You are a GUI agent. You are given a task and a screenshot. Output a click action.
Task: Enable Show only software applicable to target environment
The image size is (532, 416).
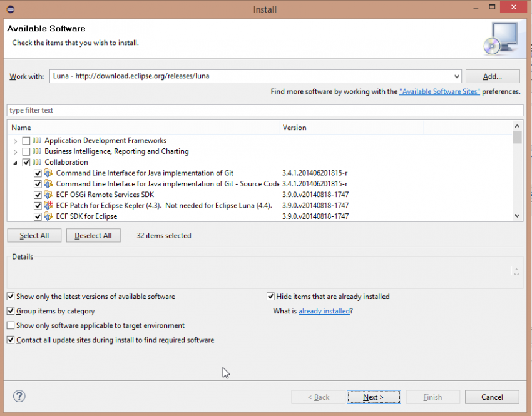11,325
